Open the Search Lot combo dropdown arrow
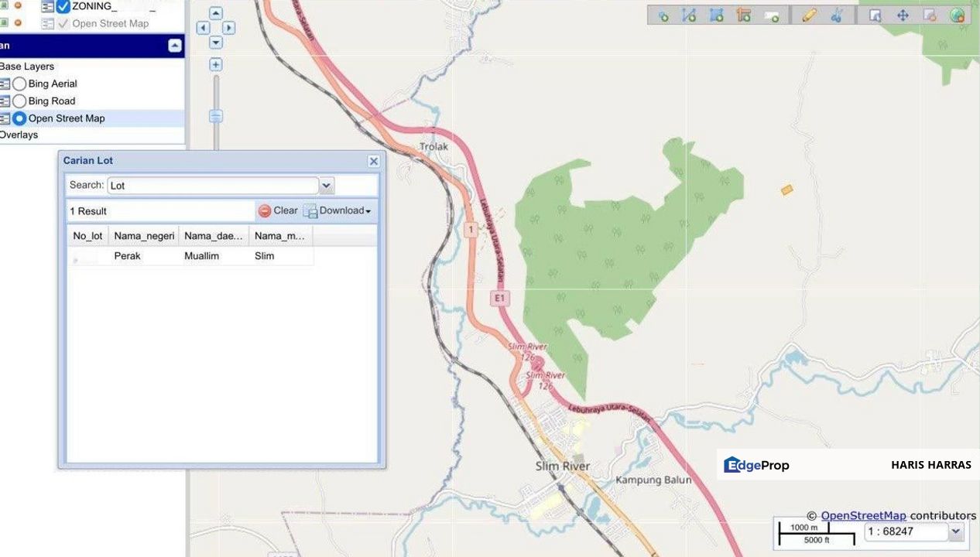This screenshot has width=980, height=557. [x=327, y=186]
